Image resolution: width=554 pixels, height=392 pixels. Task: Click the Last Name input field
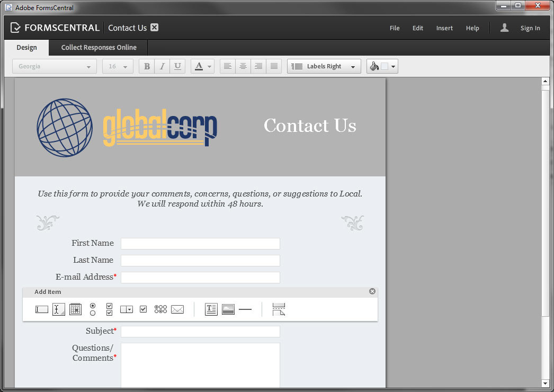tap(200, 261)
